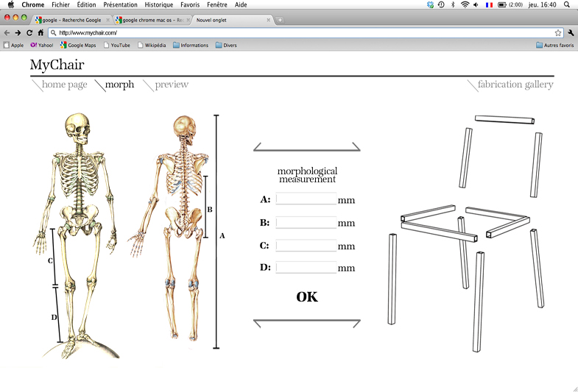Expand the Informations bookmarks folder
The image size is (578, 392).
coord(191,46)
